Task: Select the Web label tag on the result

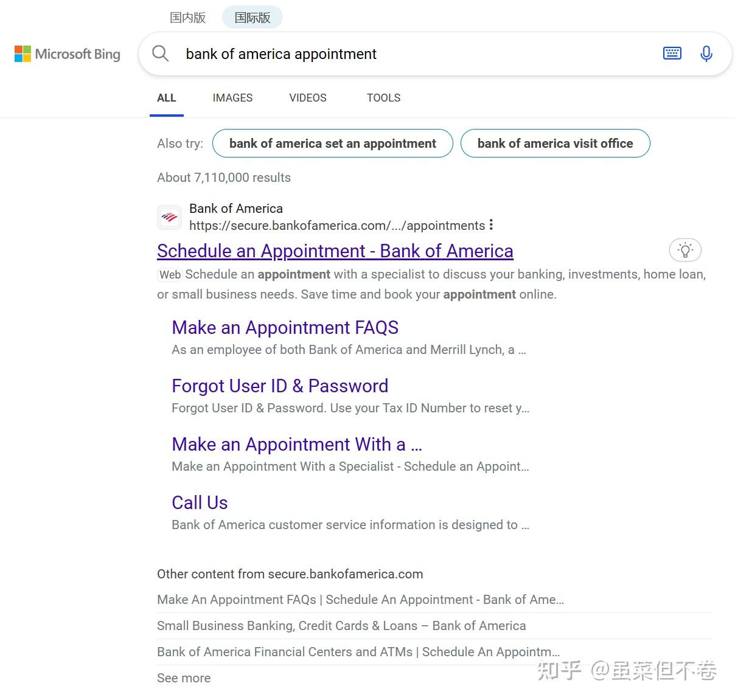Action: pos(169,274)
